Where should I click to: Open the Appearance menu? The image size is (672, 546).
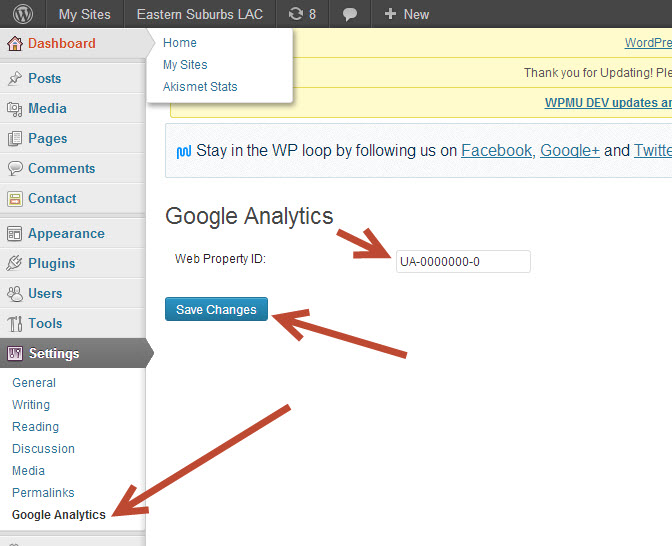pyautogui.click(x=66, y=234)
